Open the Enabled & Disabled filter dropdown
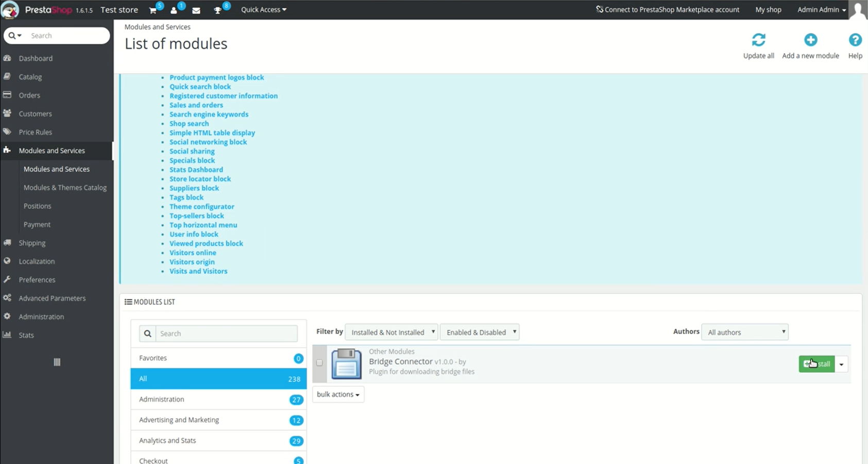868x464 pixels. coord(480,333)
